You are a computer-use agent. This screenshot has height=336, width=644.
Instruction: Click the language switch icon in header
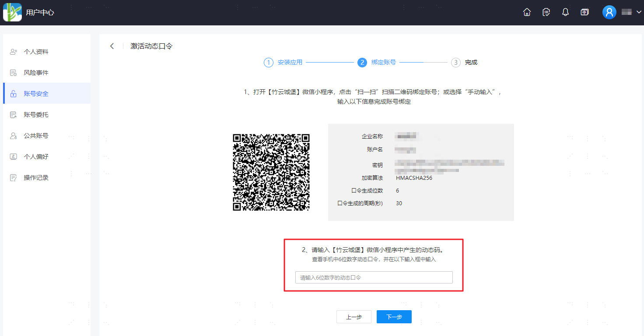pos(584,12)
